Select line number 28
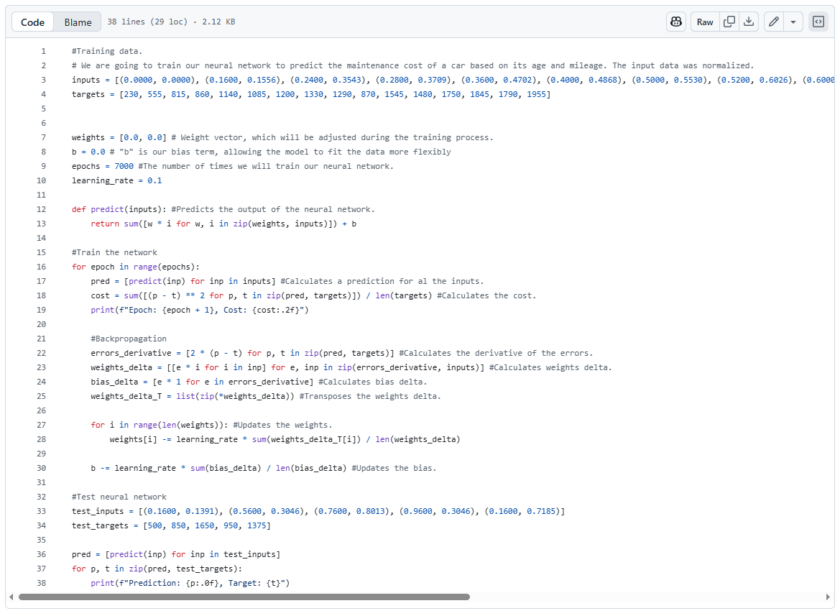This screenshot has width=840, height=616. tap(41, 439)
